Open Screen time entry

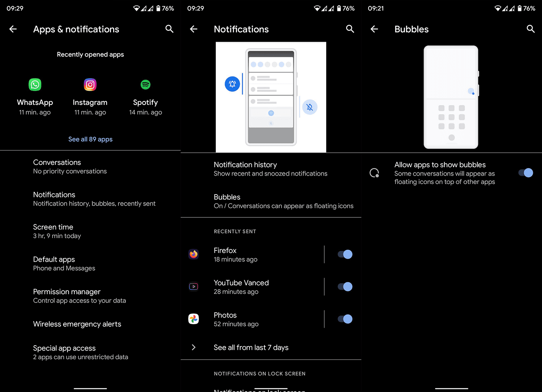pyautogui.click(x=90, y=231)
